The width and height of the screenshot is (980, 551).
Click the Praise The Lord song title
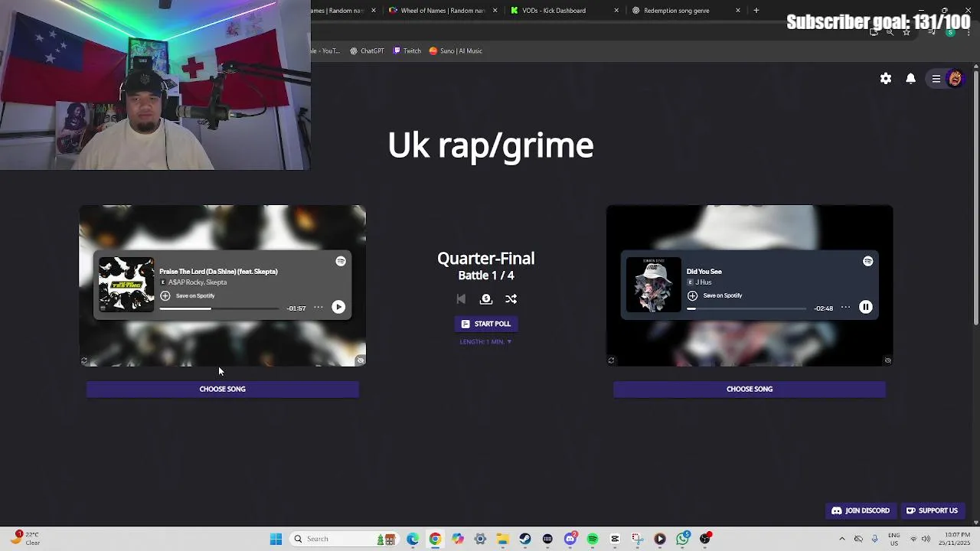218,272
